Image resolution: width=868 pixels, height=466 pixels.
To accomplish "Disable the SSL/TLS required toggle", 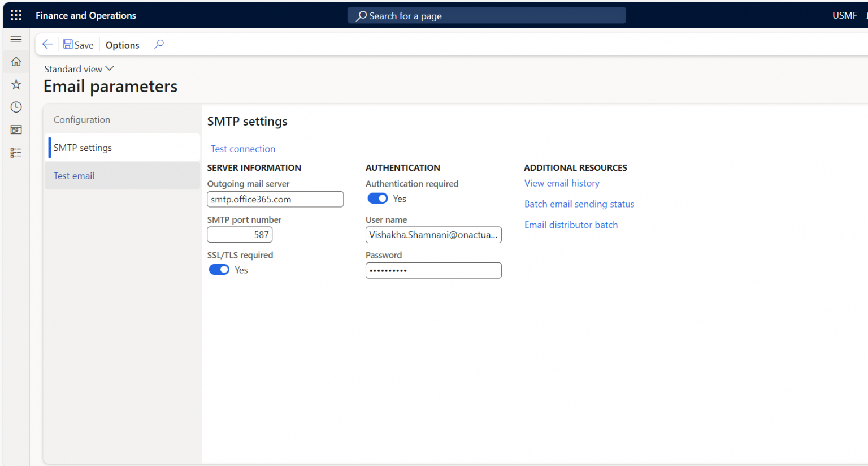I will click(219, 269).
